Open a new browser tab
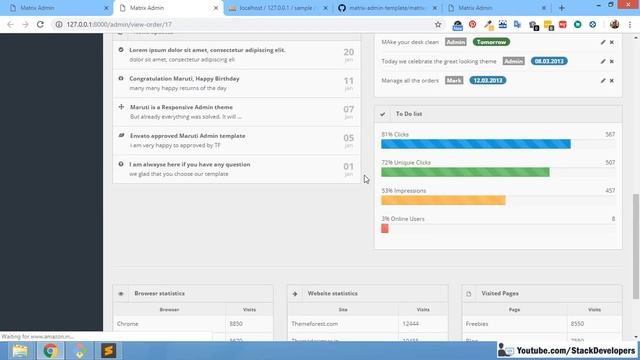 pyautogui.click(x=562, y=8)
